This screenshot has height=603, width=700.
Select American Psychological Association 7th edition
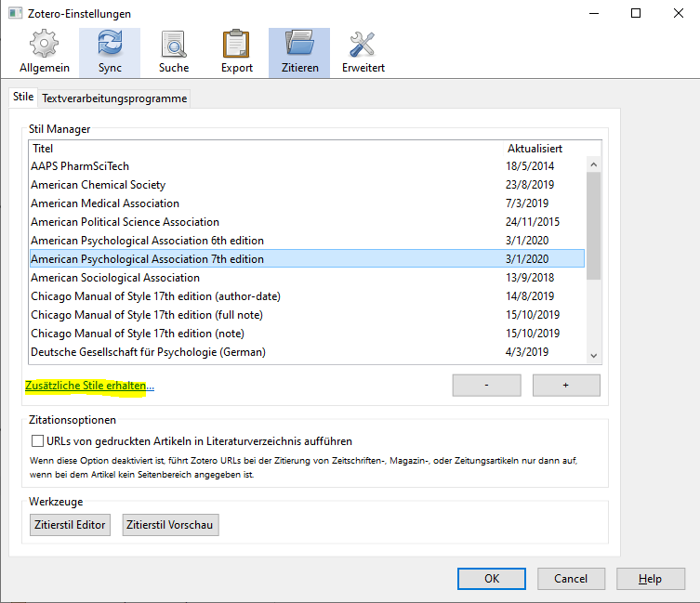coord(307,259)
